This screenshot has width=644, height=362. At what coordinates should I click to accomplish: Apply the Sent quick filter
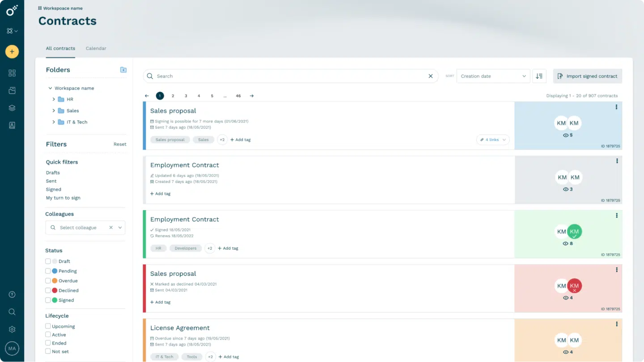coord(51,181)
